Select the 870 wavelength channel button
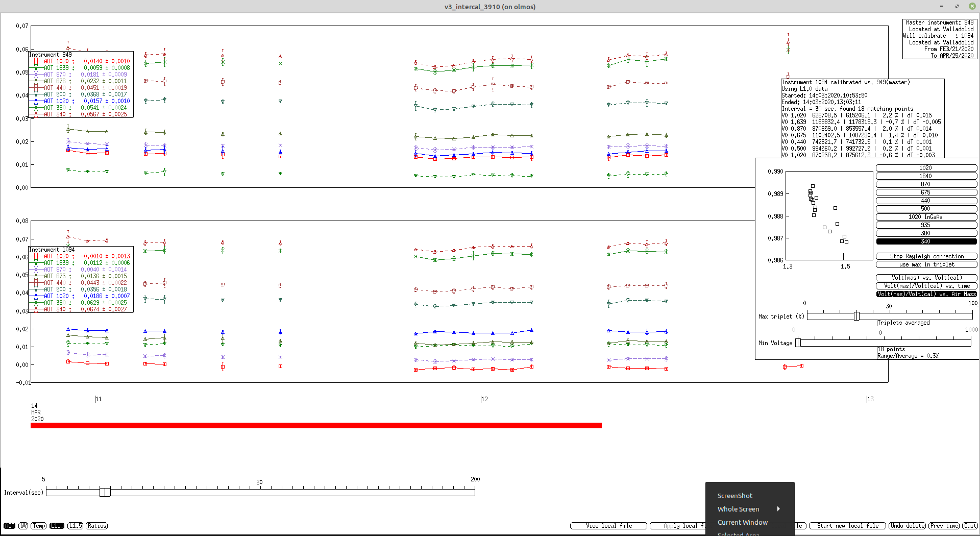The image size is (980, 536). click(926, 184)
